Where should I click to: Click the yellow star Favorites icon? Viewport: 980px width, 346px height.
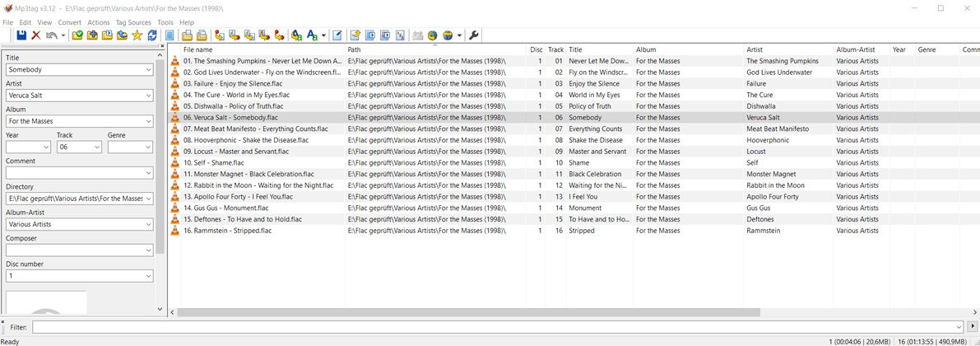[x=137, y=35]
